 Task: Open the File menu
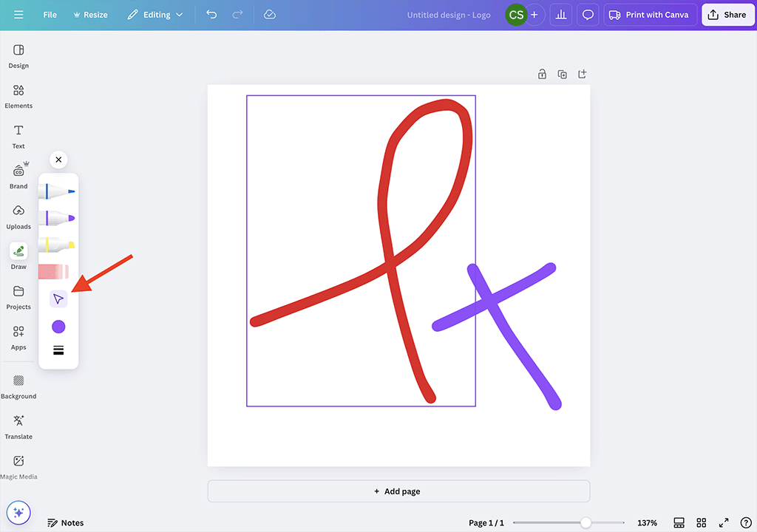click(x=50, y=15)
